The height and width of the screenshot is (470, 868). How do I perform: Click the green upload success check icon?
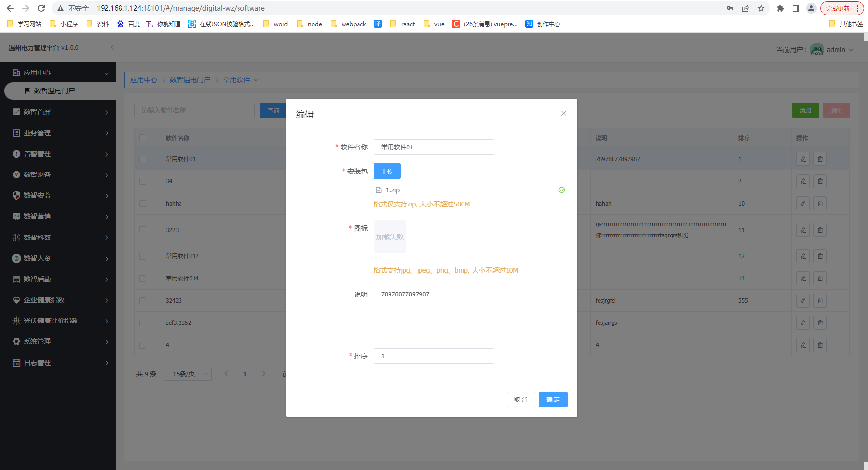pos(562,190)
